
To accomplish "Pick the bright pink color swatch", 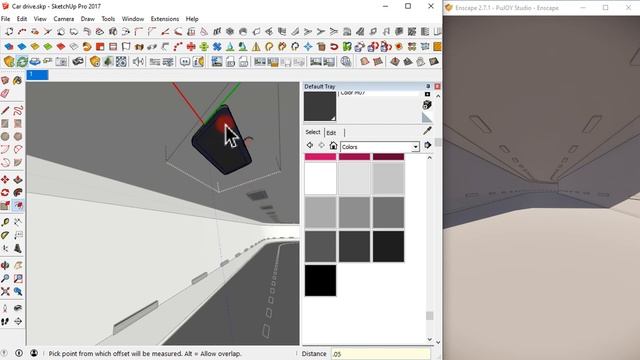I will click(x=320, y=157).
